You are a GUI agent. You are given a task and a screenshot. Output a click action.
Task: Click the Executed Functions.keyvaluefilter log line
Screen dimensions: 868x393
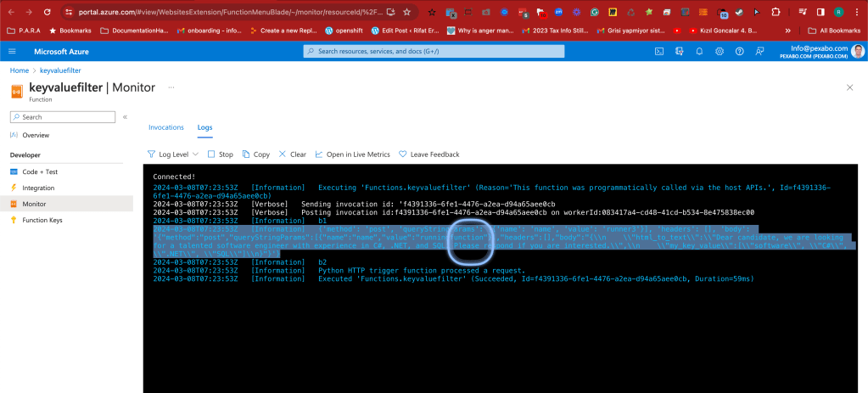[x=454, y=279]
